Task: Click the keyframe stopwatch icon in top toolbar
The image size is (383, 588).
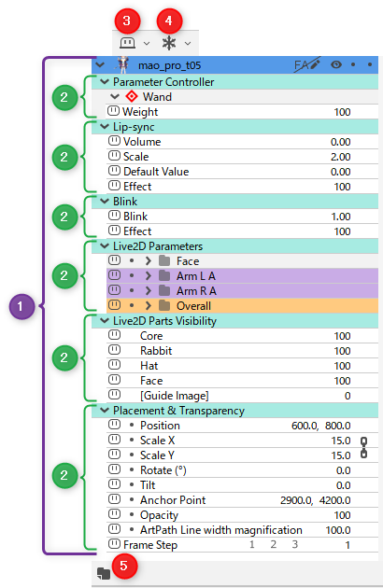Action: 127,43
